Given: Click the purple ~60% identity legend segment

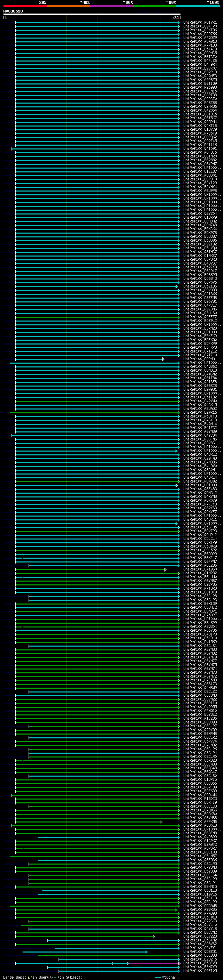Looking at the screenshot, I should click(111, 6).
